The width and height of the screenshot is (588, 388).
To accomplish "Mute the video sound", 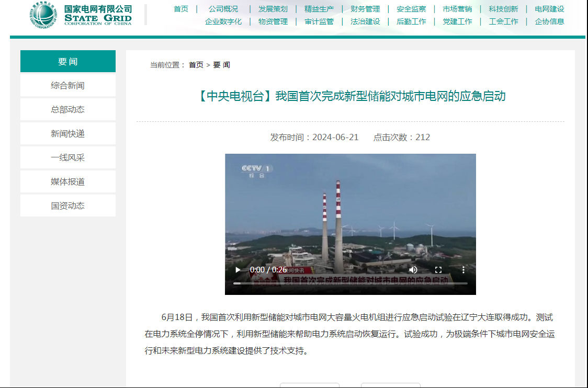I will tap(413, 270).
